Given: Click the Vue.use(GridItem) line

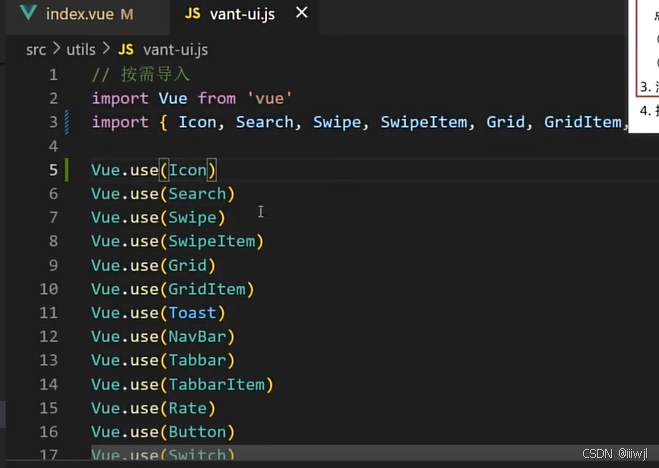Looking at the screenshot, I should click(x=173, y=289).
